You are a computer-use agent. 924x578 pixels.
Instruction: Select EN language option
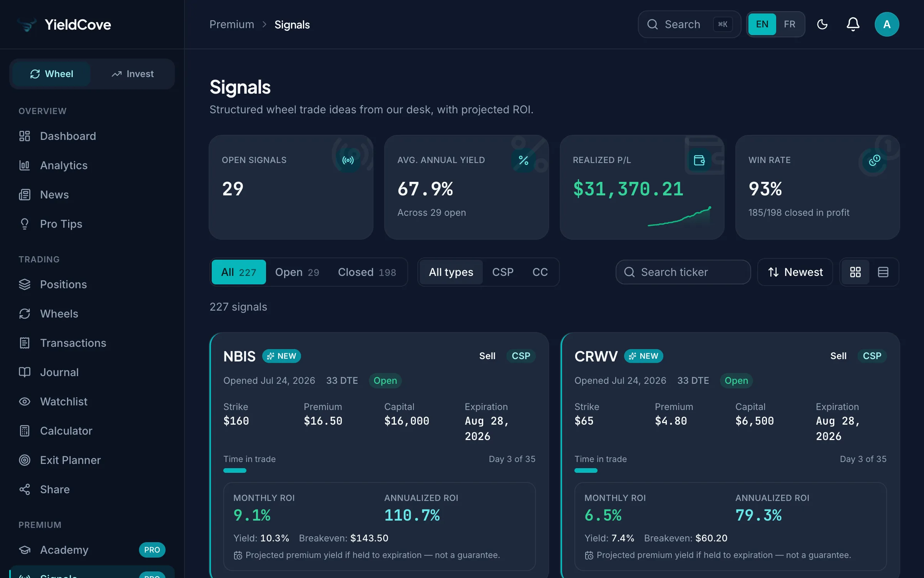point(762,24)
